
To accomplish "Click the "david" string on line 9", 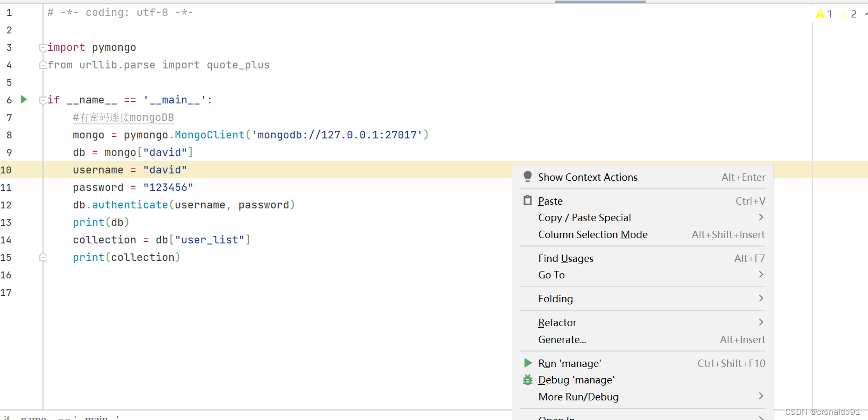I will [x=165, y=152].
